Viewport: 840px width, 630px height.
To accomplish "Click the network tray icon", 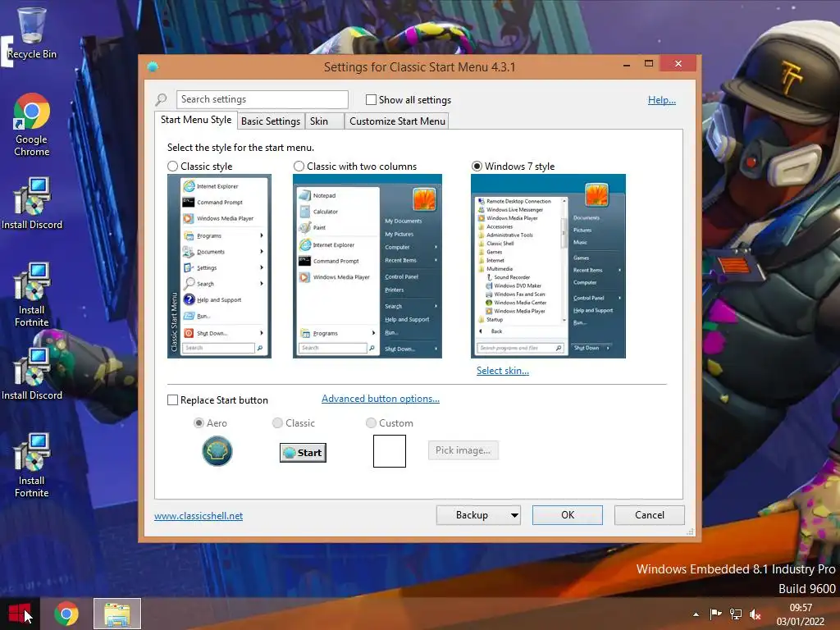I will (x=736, y=614).
